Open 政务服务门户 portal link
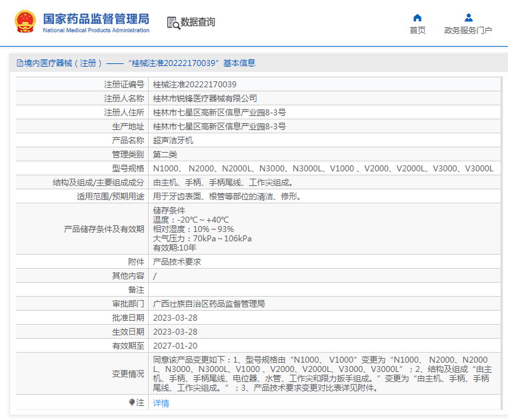508x420 pixels. 468,30
